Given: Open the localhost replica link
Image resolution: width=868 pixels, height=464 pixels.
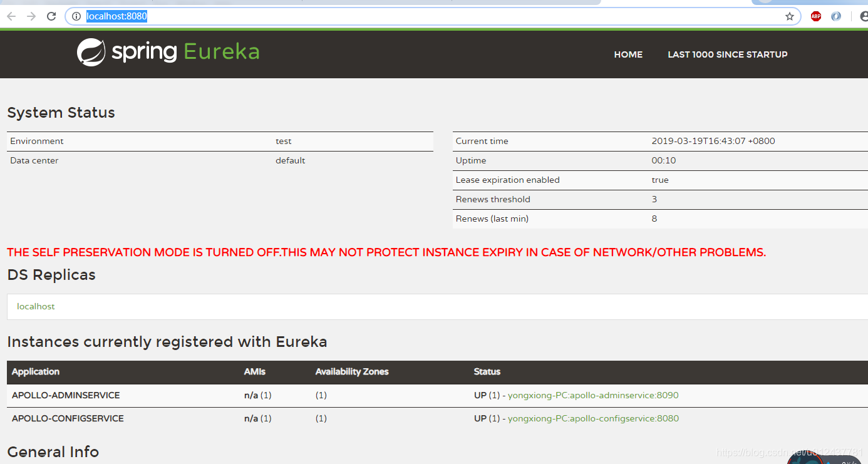Looking at the screenshot, I should [x=36, y=306].
